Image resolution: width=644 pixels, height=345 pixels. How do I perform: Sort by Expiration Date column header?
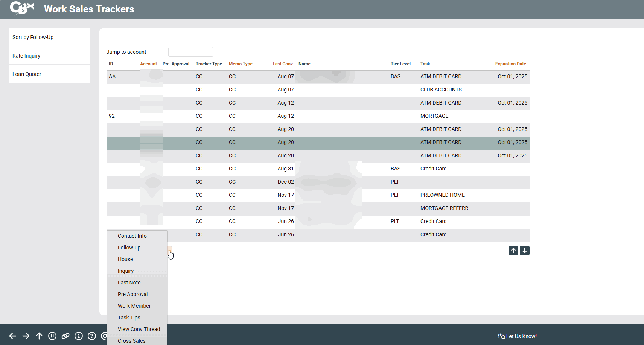pyautogui.click(x=510, y=64)
